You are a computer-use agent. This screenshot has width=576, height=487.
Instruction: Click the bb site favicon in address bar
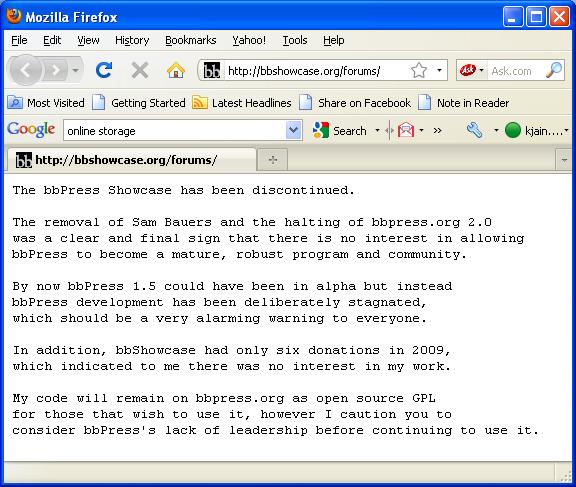click(212, 70)
